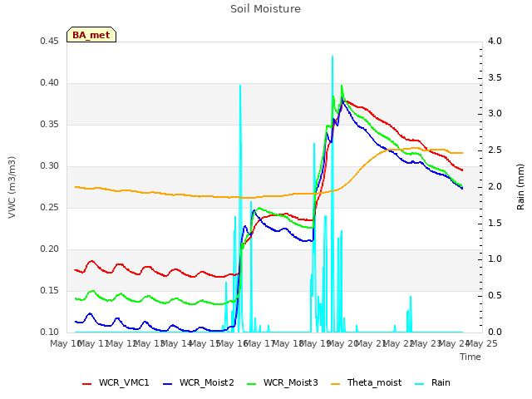Click the WCR_Moist2 legend label

point(207,382)
